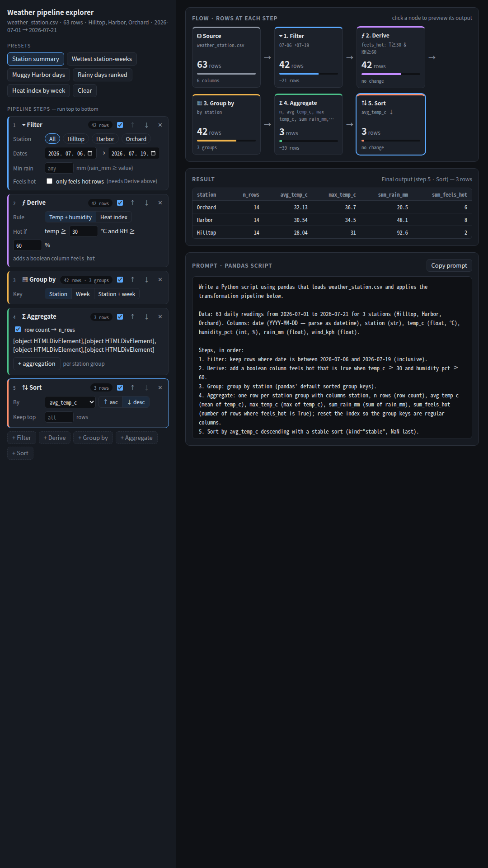
Task: Move the Aggregate step up
Action: (132, 317)
